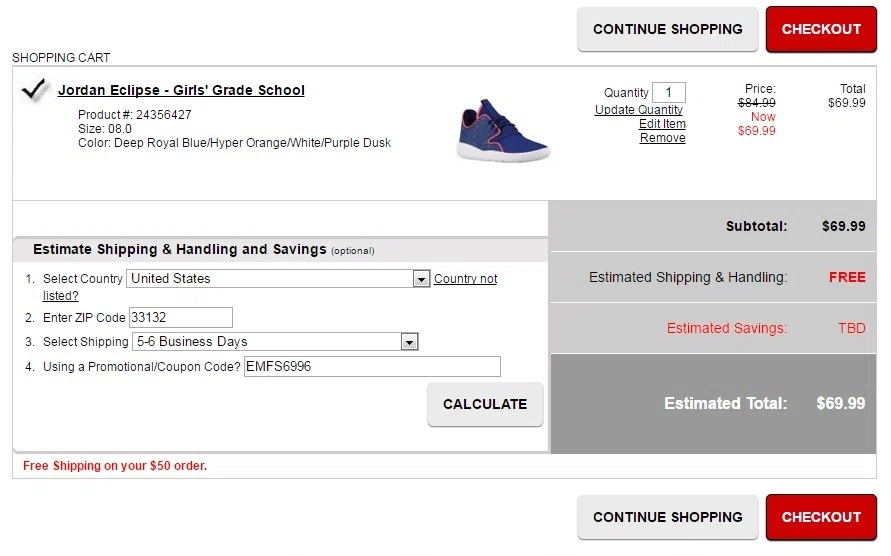Focus the ZIP Code input field
The width and height of the screenshot is (891, 556).
(x=181, y=318)
